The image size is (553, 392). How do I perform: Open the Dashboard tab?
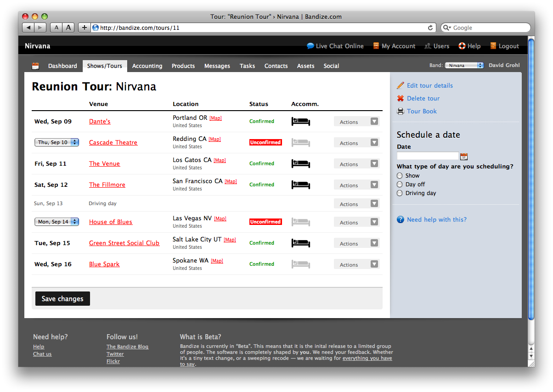coord(62,66)
